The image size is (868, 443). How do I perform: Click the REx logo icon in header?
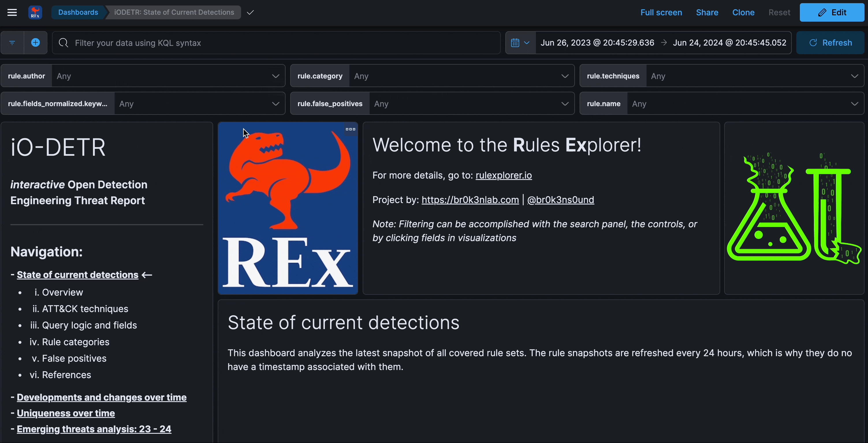35,12
